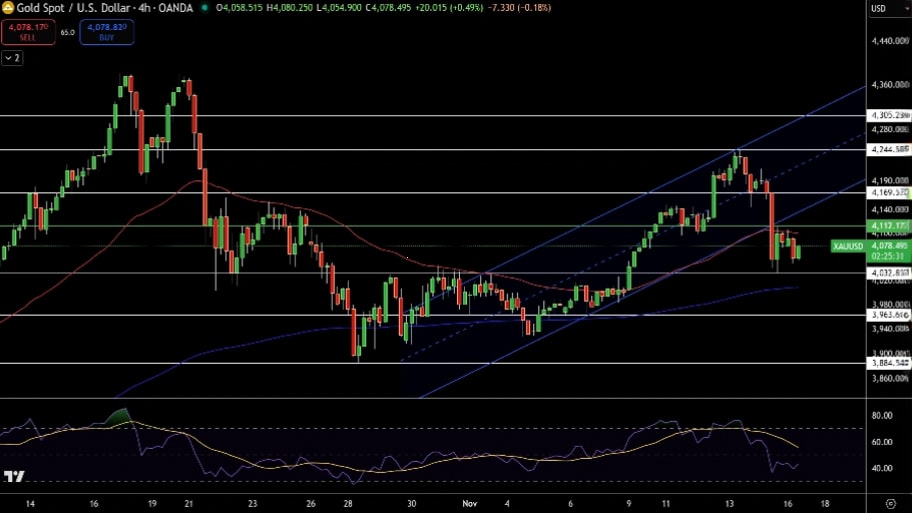The width and height of the screenshot is (912, 513).
Task: Click the Nov date on time axis
Action: click(471, 503)
